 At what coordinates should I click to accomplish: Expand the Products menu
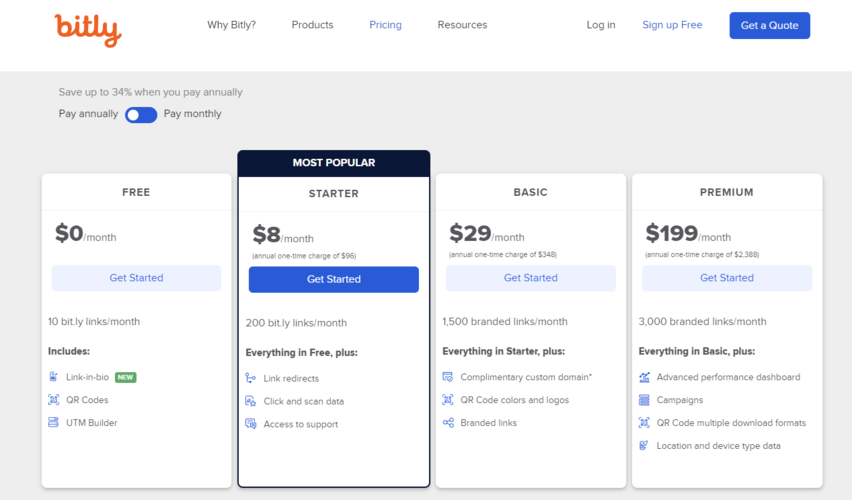(312, 25)
